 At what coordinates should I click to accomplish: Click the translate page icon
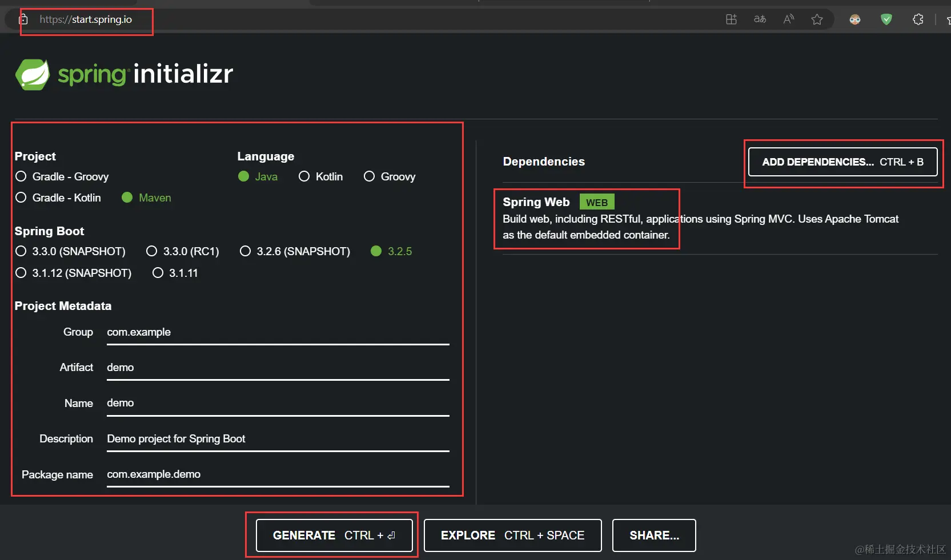[760, 19]
